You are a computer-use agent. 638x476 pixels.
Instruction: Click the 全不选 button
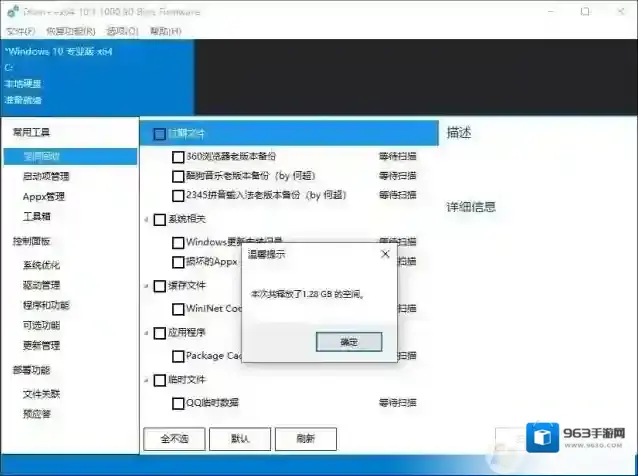point(174,438)
